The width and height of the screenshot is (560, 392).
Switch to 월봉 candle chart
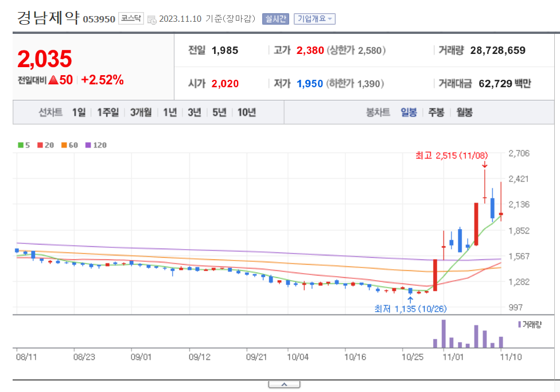[464, 112]
